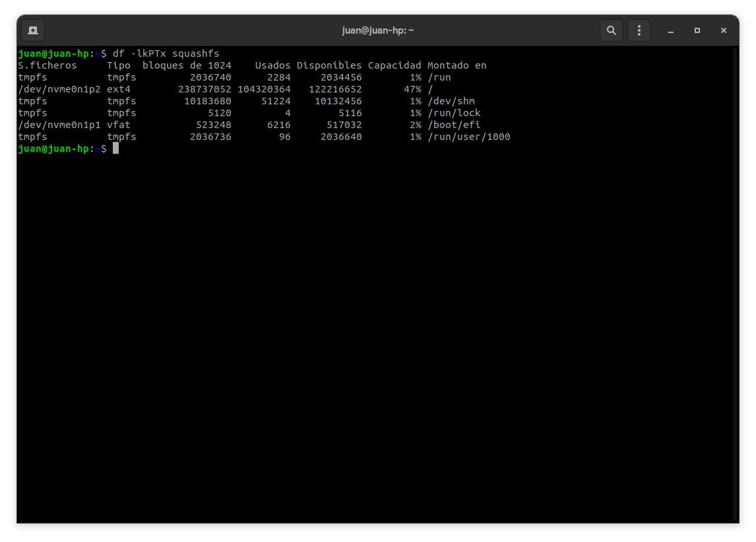Click the Montado en column header
Image resolution: width=756 pixels, height=542 pixels.
click(457, 65)
